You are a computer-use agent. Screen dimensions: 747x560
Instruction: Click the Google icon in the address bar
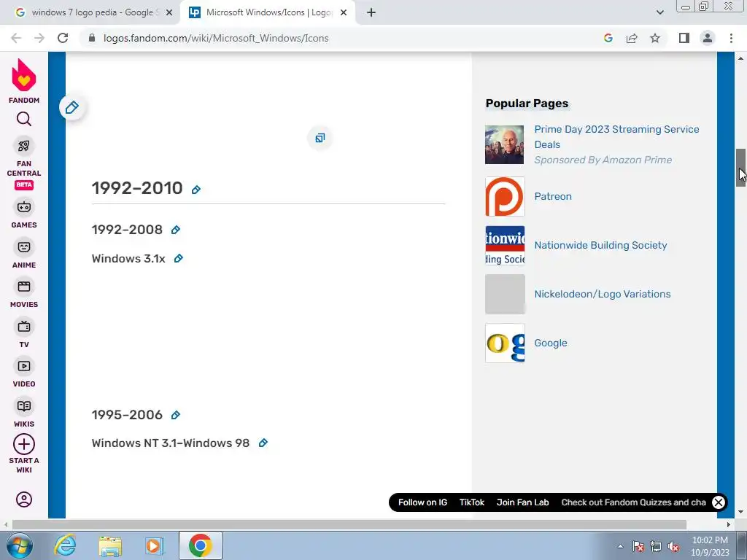pos(608,38)
